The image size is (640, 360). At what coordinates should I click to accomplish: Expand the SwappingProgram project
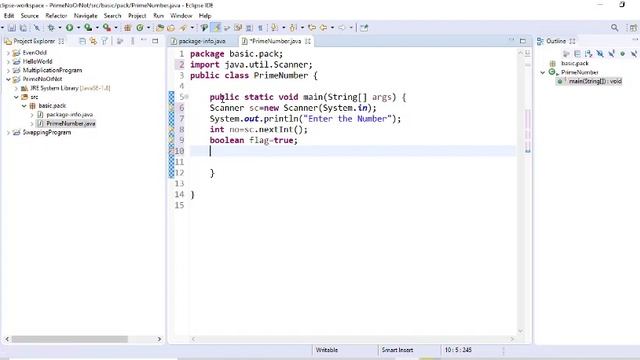pos(8,133)
